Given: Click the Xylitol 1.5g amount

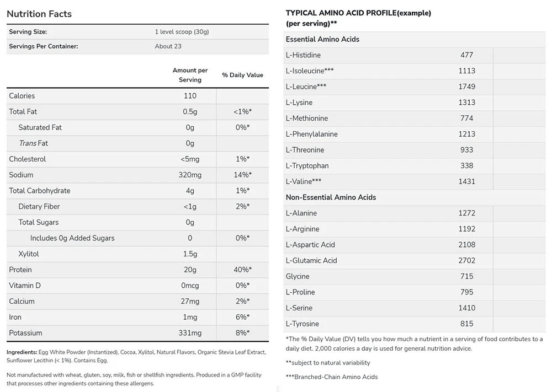Looking at the screenshot, I should coord(190,254).
